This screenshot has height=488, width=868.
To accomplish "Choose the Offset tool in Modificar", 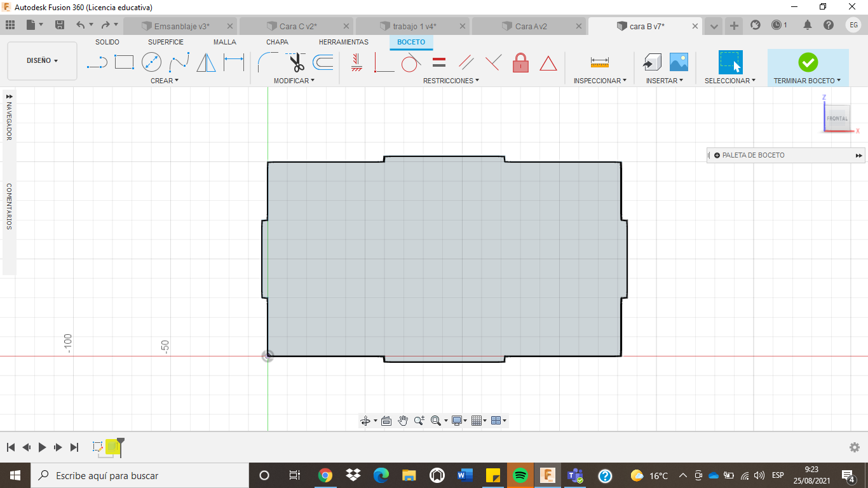I will [x=323, y=63].
